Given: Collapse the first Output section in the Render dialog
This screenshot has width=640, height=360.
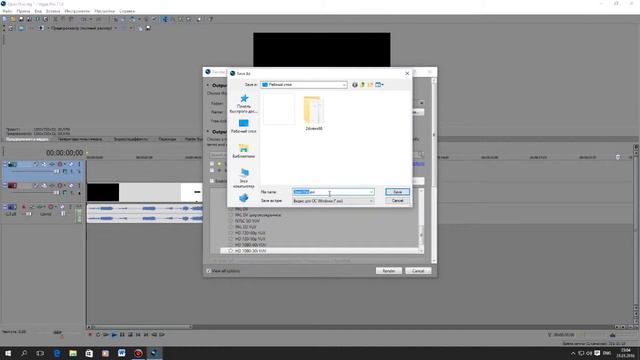Looking at the screenshot, I should [x=208, y=85].
